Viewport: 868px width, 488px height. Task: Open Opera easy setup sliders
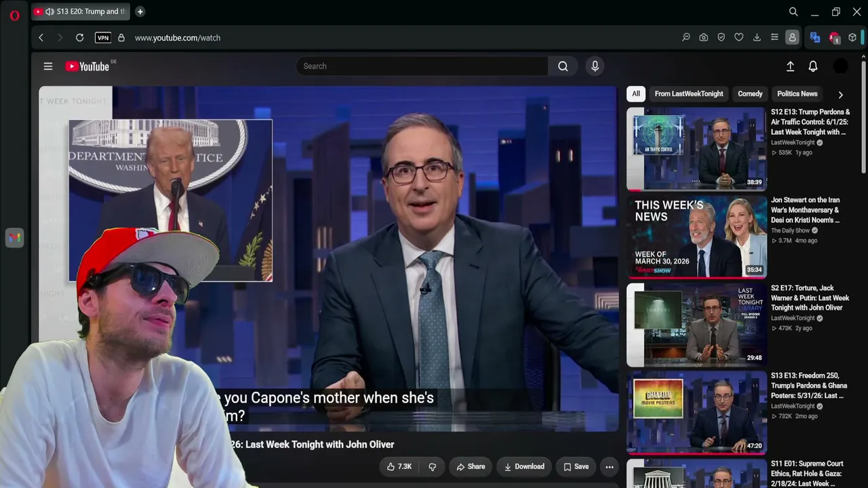pyautogui.click(x=774, y=38)
